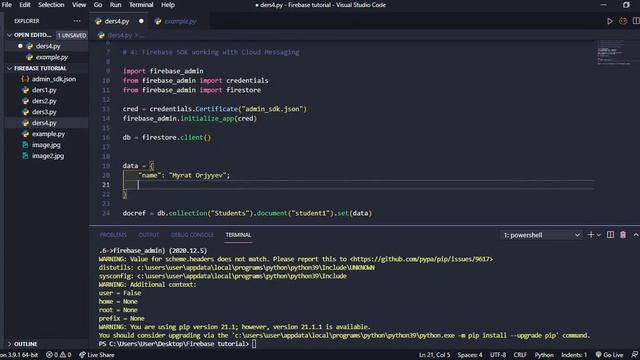Screen dimensions: 640x360
Task: Open image.jpg file
Action: click(x=47, y=145)
